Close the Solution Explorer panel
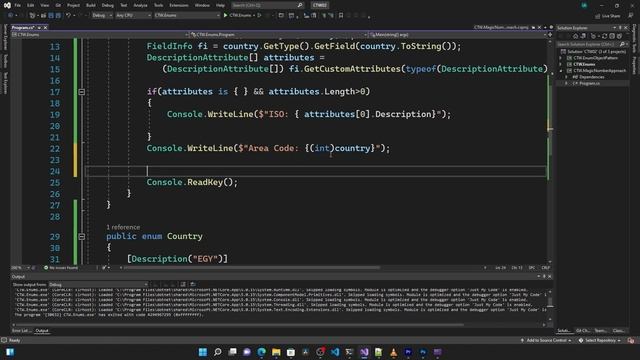Screen dimensions: 640x360 tap(626, 28)
